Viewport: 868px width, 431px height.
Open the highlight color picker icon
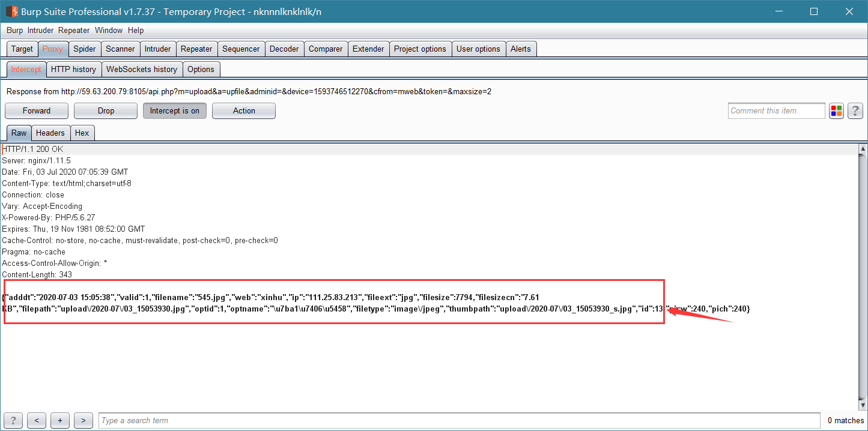point(836,110)
